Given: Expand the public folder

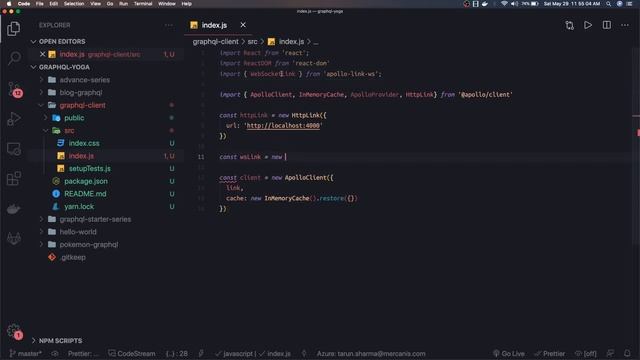Looking at the screenshot, I should click(74, 118).
